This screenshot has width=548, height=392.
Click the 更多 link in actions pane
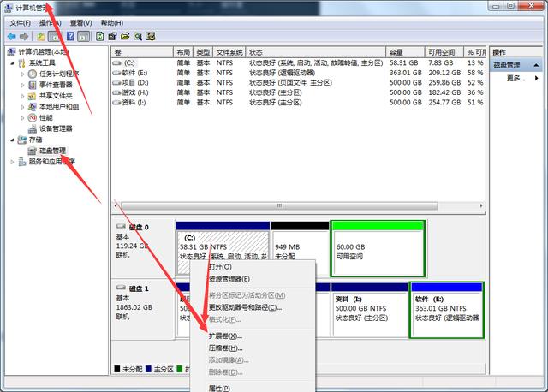point(515,78)
